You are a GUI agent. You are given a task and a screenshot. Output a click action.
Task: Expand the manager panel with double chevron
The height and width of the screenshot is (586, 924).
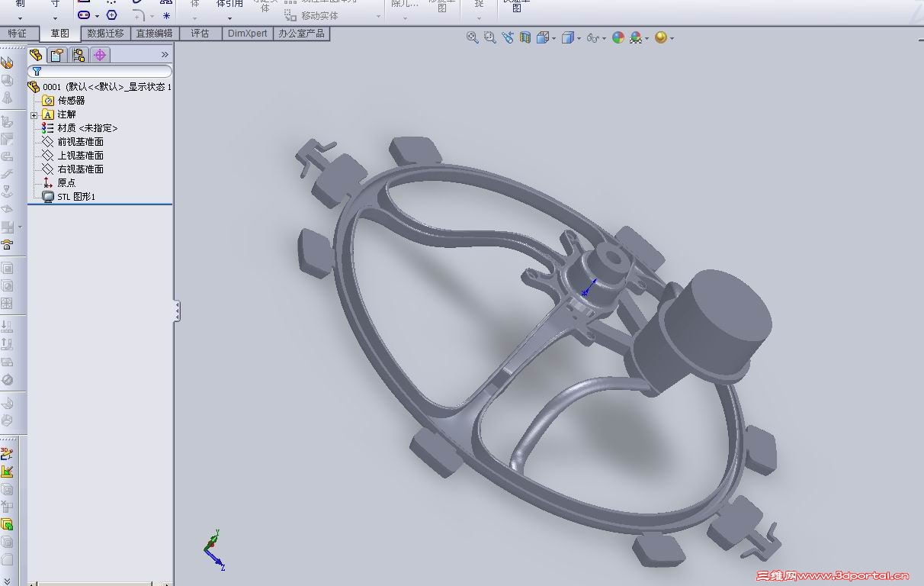click(x=165, y=55)
